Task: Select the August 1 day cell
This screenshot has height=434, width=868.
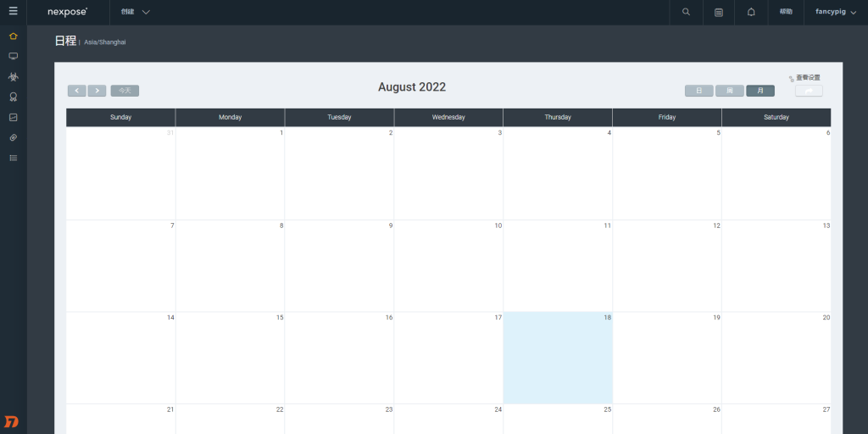Action: click(231, 173)
